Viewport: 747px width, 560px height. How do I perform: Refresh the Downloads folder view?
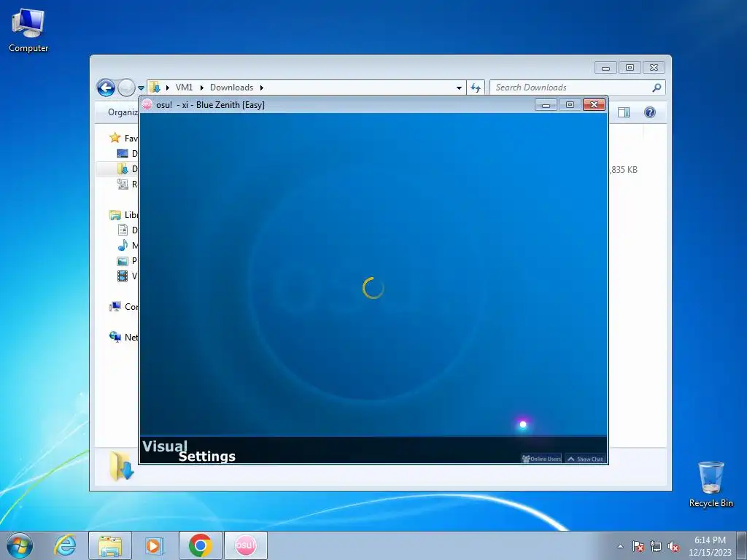476,87
